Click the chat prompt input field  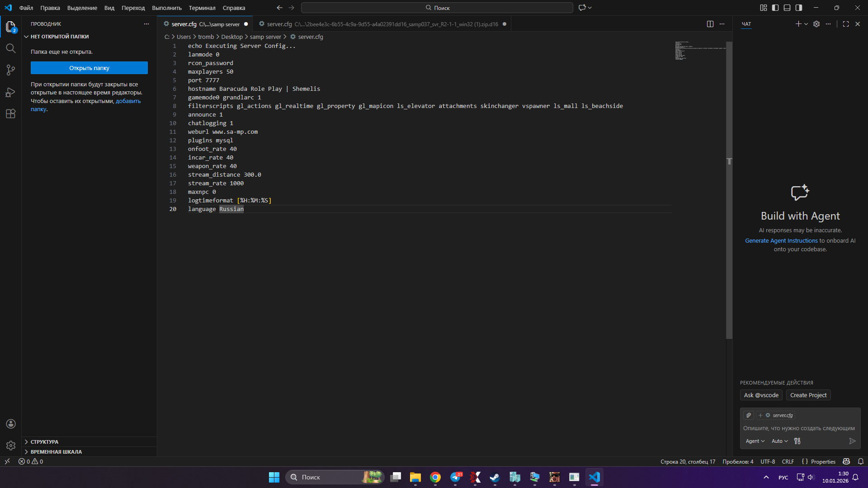pos(798,428)
